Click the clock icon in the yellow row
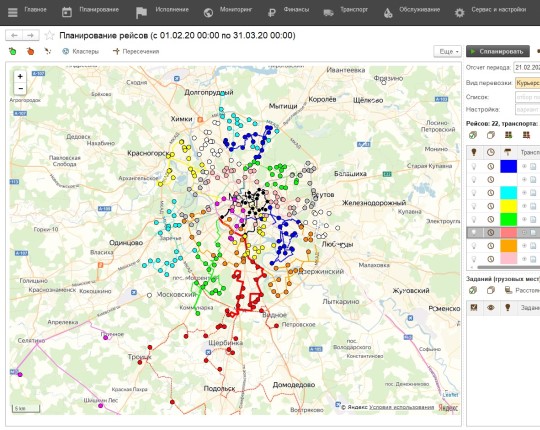Image resolution: width=540 pixels, height=430 pixels. click(491, 206)
